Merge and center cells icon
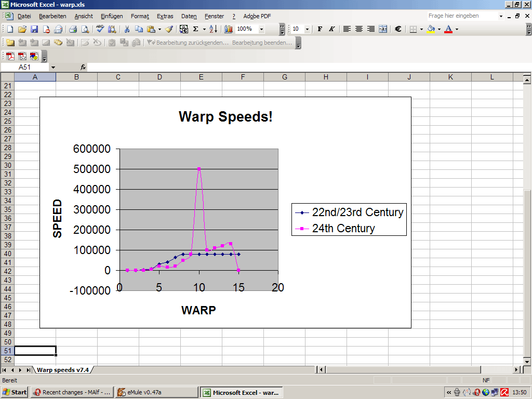Image resolution: width=532 pixels, height=399 pixels. [383, 29]
